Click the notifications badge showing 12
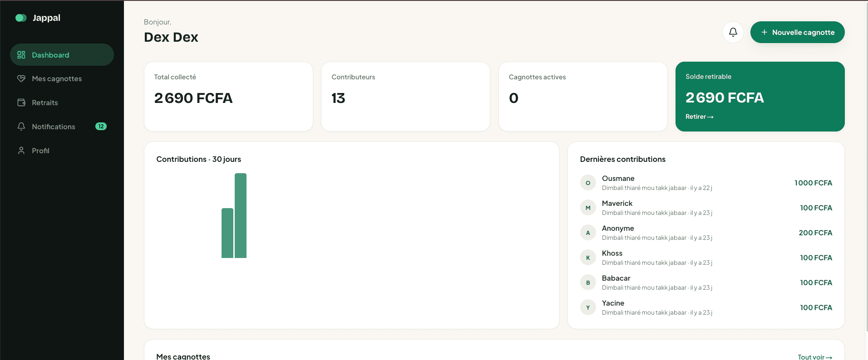Image resolution: width=868 pixels, height=360 pixels. coord(101,126)
